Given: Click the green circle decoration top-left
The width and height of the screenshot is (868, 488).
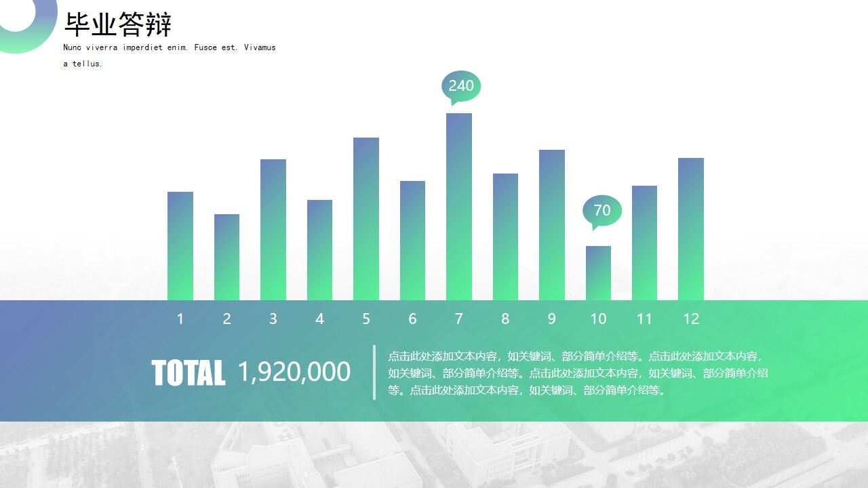Looking at the screenshot, I should pyautogui.click(x=27, y=24).
